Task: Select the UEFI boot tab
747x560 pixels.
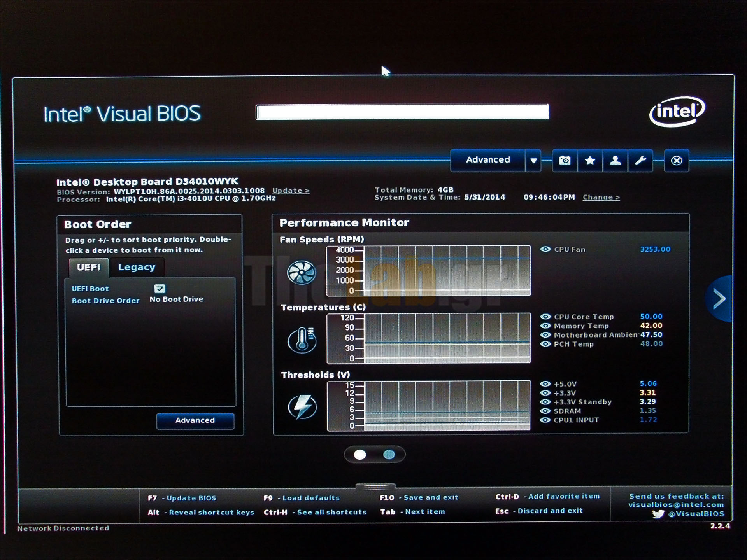Action: click(x=89, y=268)
